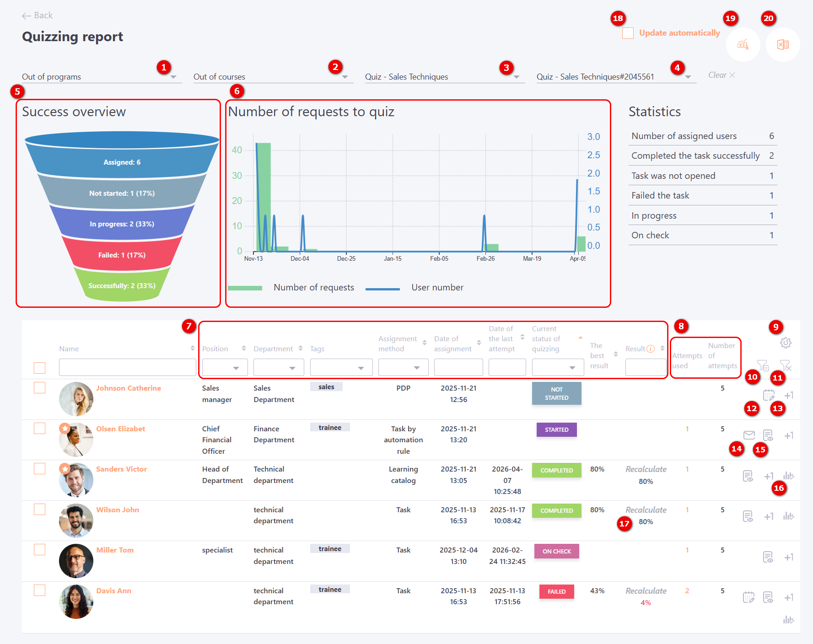Open table settings gear icon
Screen dimensions: 813x644
[x=786, y=343]
